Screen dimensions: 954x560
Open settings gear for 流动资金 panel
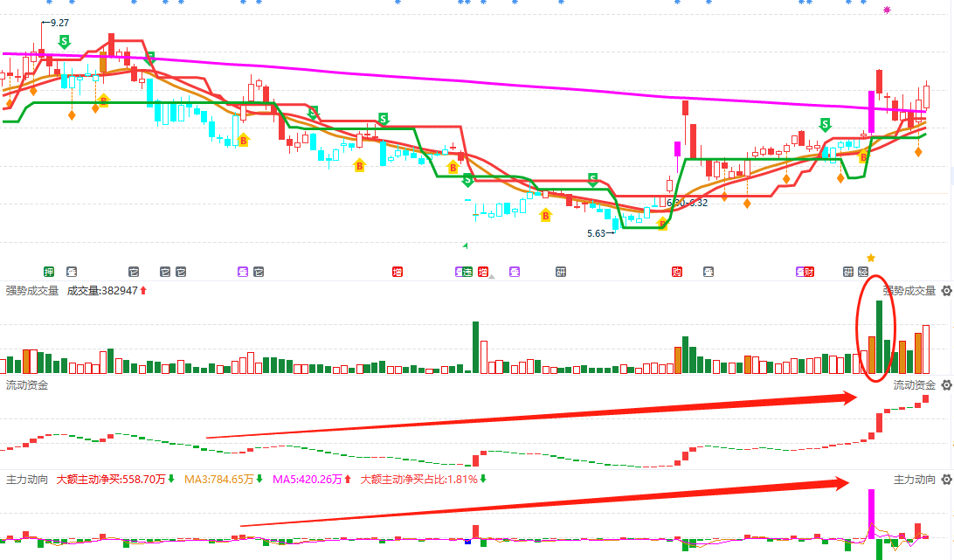coord(946,385)
